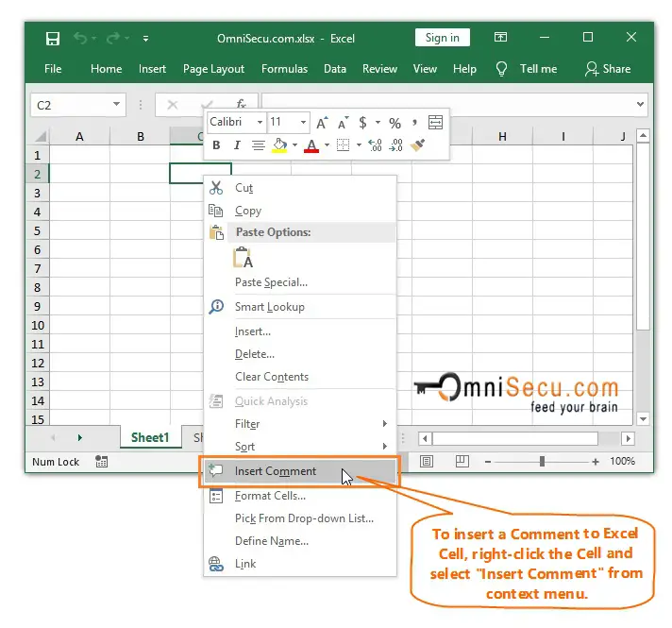This screenshot has width=672, height=628.
Task: Toggle Italic in mini toolbar
Action: (x=237, y=145)
